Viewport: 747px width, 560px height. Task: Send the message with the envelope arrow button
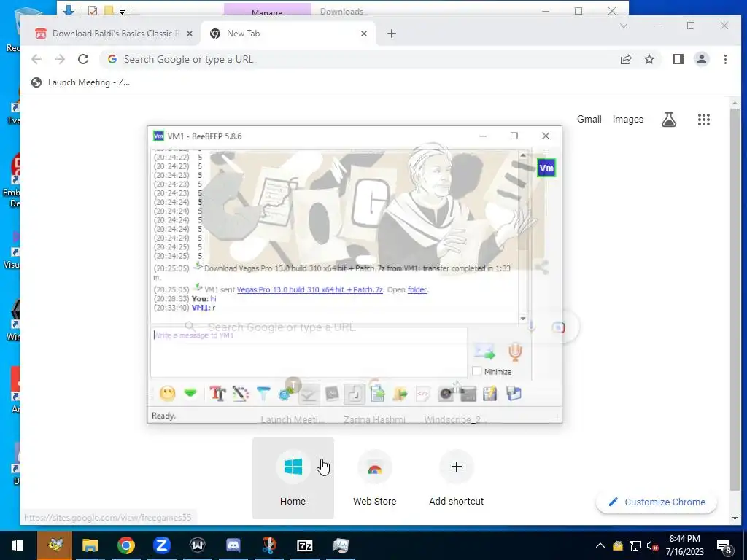(x=484, y=351)
